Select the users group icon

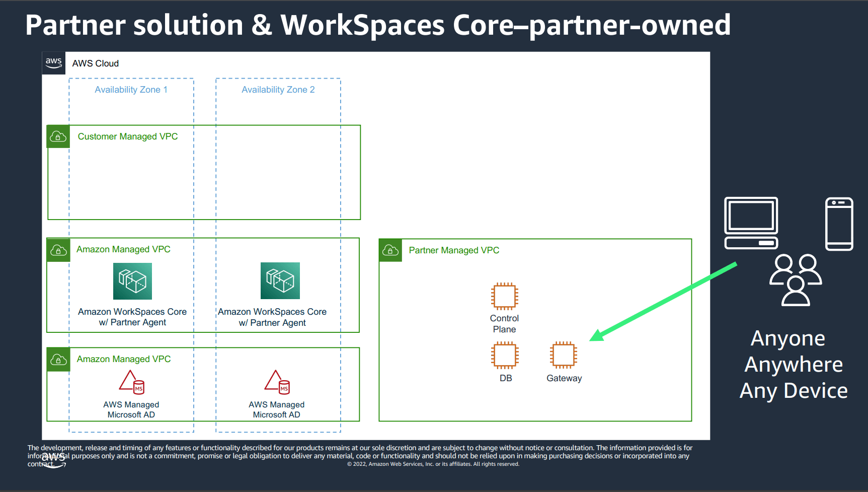[795, 280]
